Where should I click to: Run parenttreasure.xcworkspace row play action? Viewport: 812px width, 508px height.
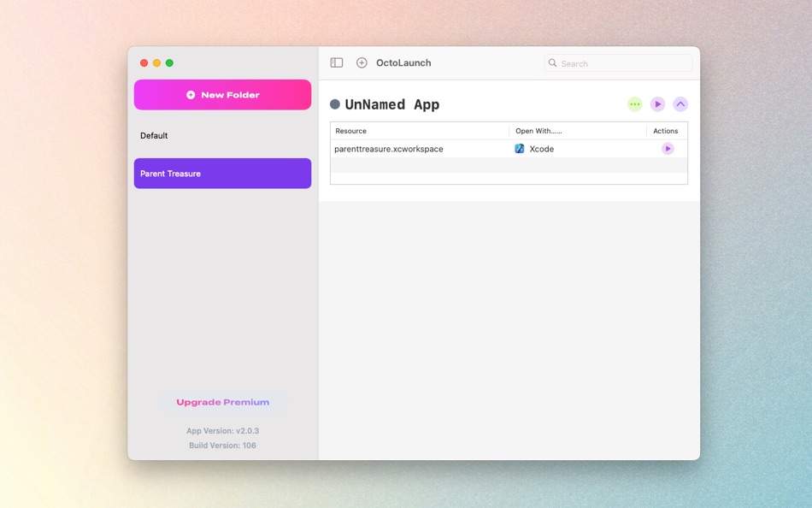coord(668,149)
